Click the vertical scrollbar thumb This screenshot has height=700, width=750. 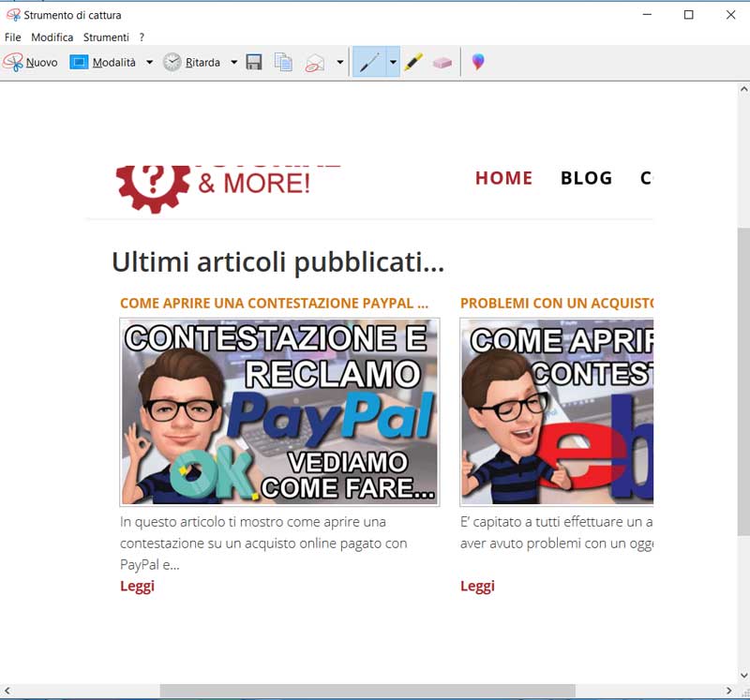tap(743, 381)
